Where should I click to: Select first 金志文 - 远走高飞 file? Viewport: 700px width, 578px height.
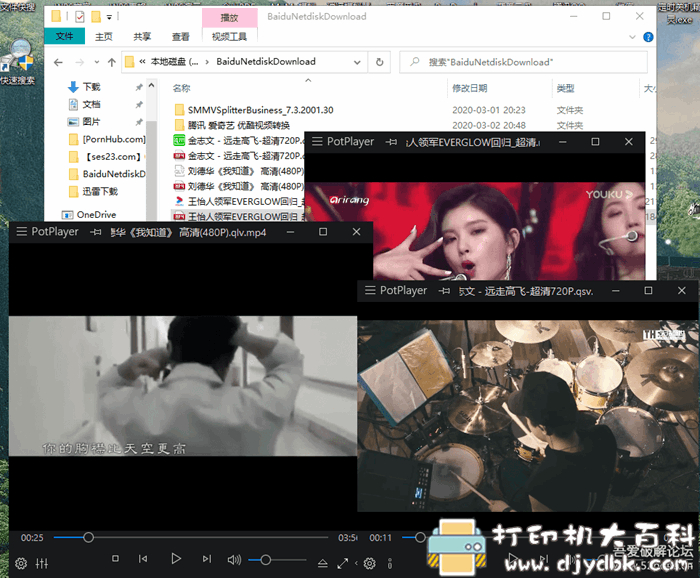pos(238,141)
